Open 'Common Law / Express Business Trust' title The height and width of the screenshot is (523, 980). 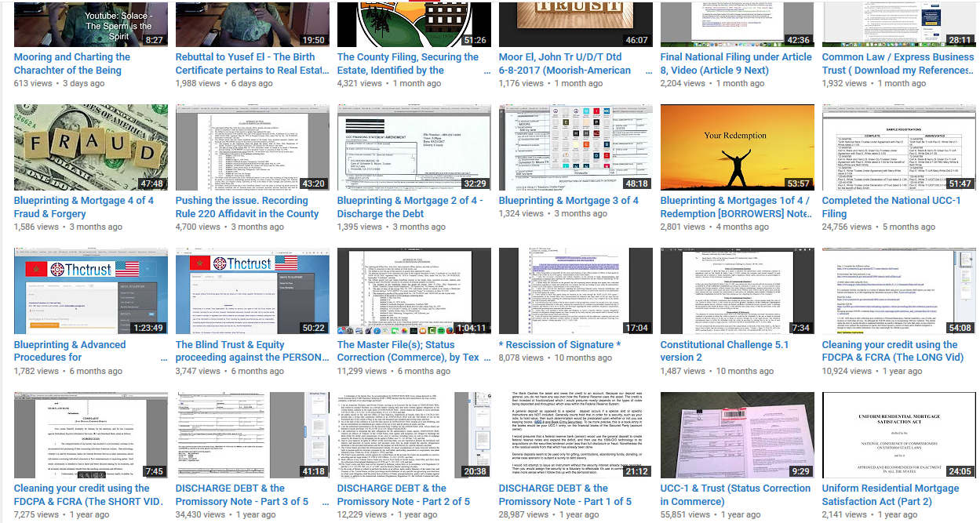pyautogui.click(x=898, y=64)
